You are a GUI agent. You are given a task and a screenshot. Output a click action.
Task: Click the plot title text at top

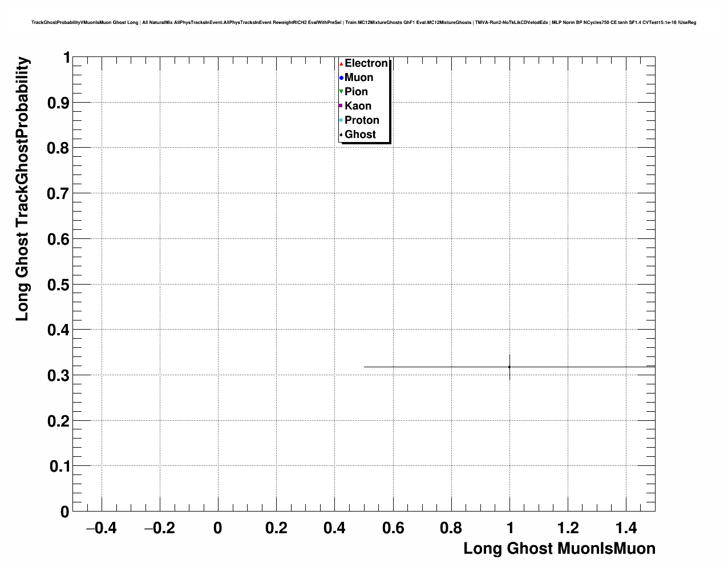363,22
